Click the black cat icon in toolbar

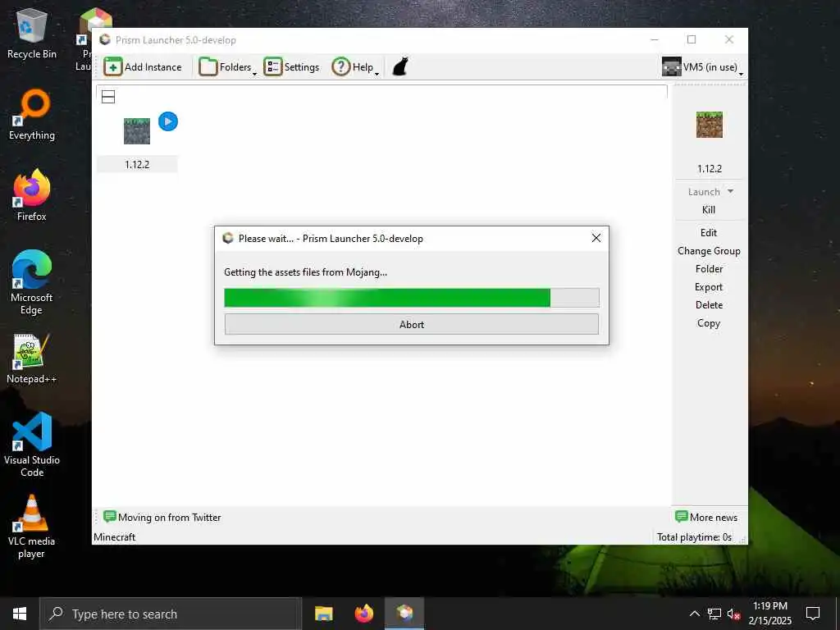(x=400, y=67)
